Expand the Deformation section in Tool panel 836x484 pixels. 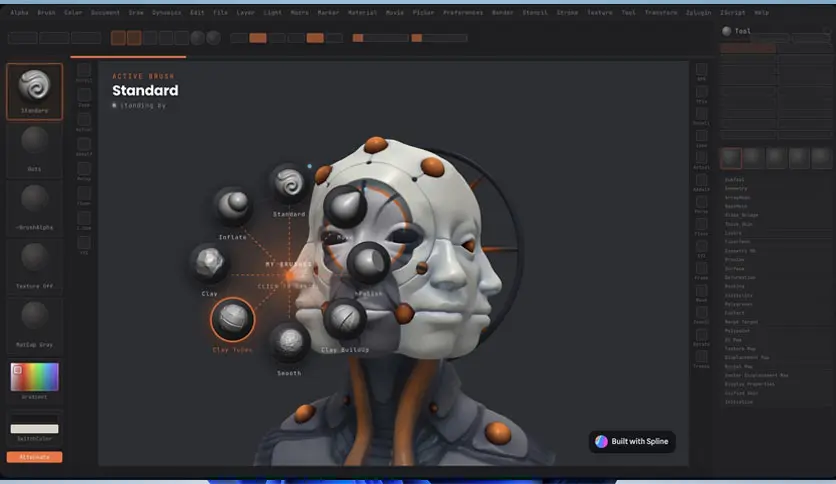pos(739,278)
